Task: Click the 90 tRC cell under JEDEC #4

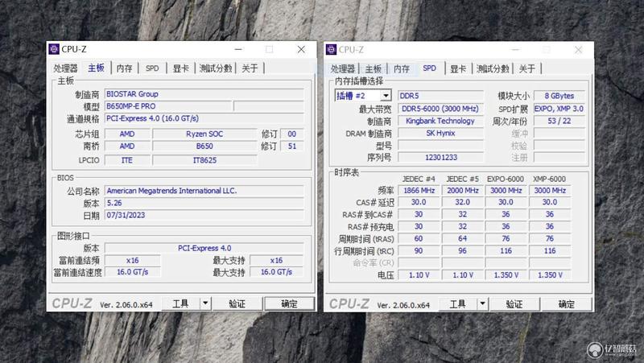Action: pos(419,250)
